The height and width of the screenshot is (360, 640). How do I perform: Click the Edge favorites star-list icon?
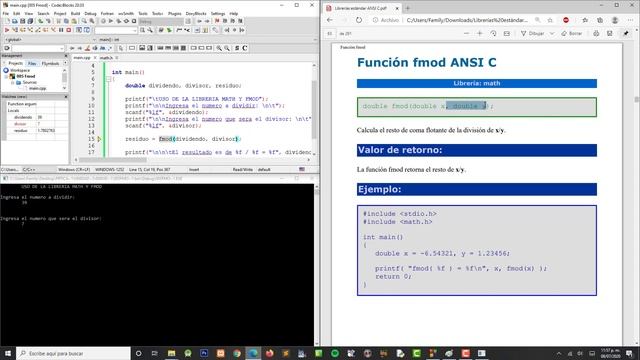coord(585,20)
